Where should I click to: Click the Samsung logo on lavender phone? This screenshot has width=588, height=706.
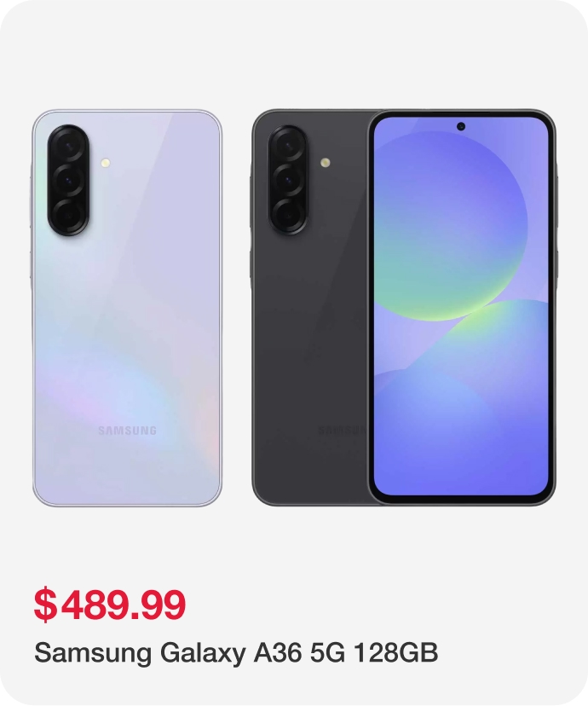pos(127,431)
